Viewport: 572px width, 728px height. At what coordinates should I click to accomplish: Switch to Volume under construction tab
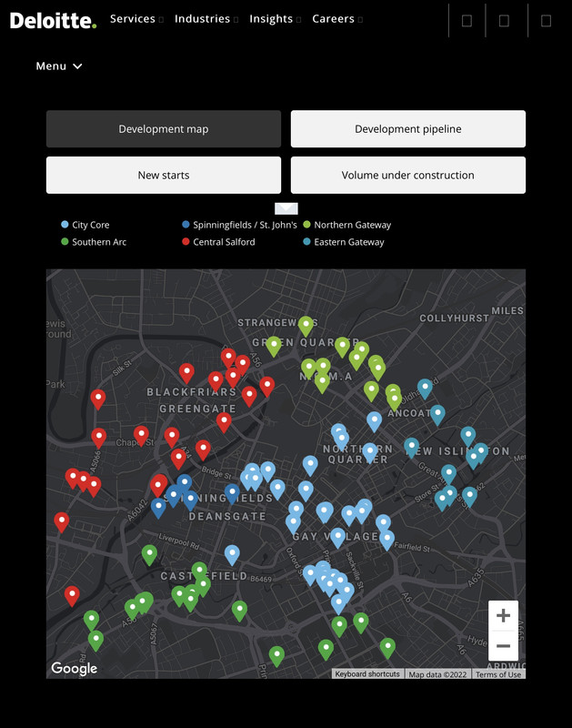[408, 175]
